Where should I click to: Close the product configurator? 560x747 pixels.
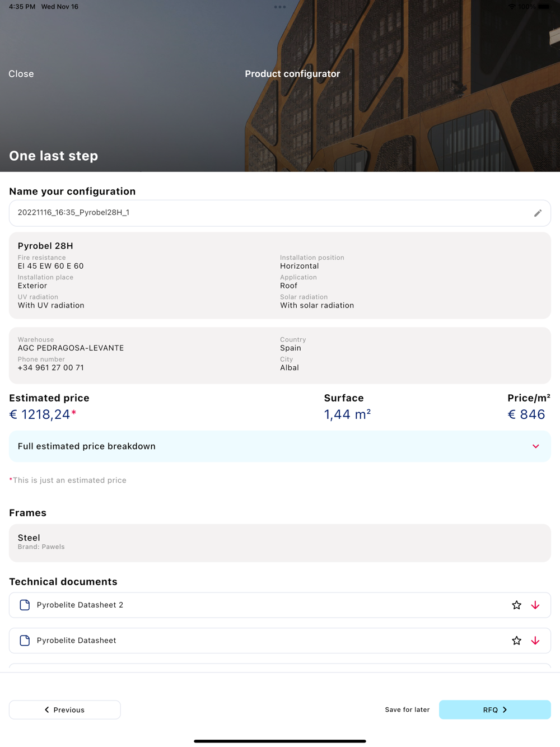point(21,74)
